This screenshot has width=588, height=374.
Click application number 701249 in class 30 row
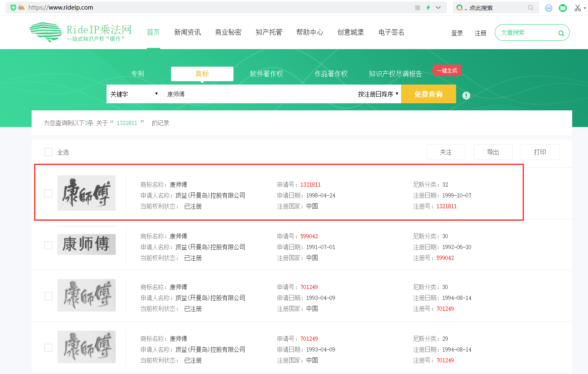[x=309, y=287]
